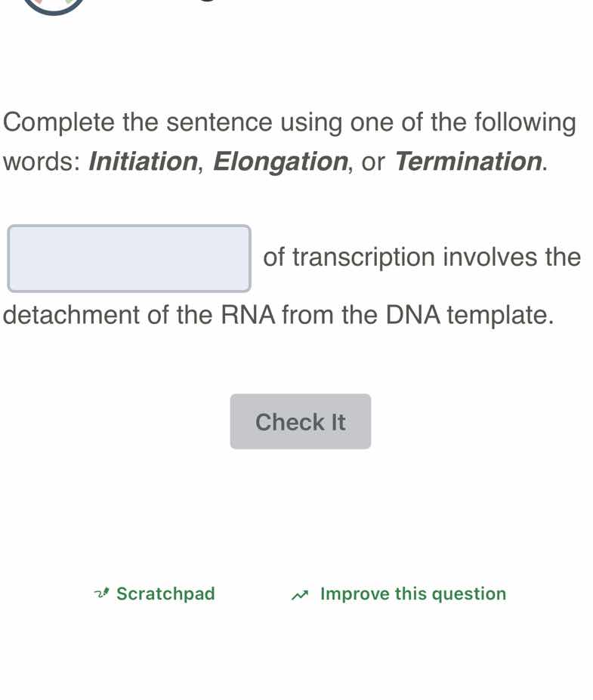The image size is (593, 700).
Task: Click the gray Check It button label
Action: tap(300, 421)
